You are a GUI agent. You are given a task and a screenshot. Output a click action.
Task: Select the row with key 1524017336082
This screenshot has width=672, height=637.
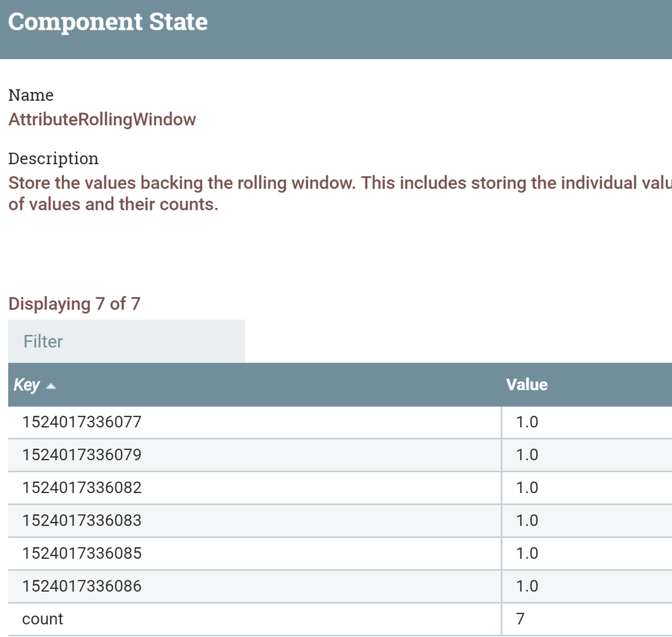pyautogui.click(x=82, y=488)
